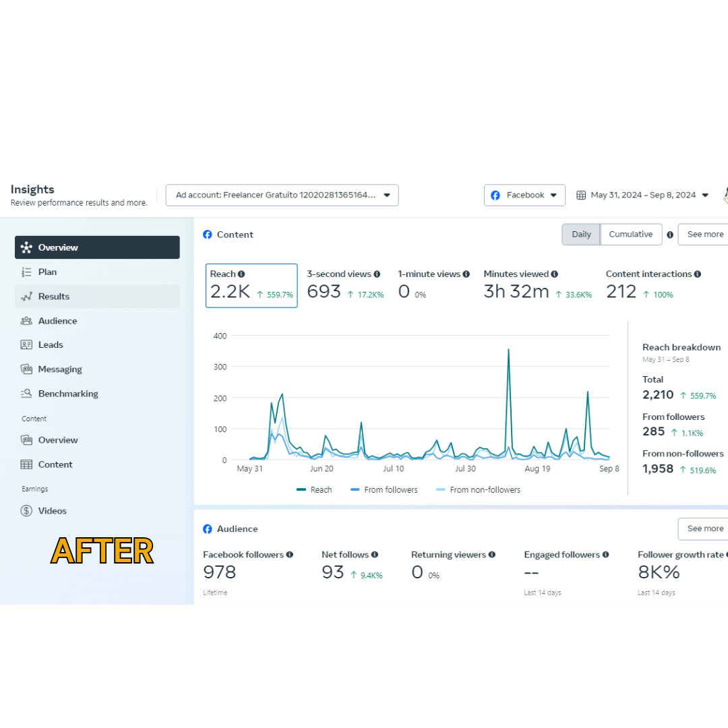Click the Reach info icon
This screenshot has width=728, height=728.
[241, 274]
